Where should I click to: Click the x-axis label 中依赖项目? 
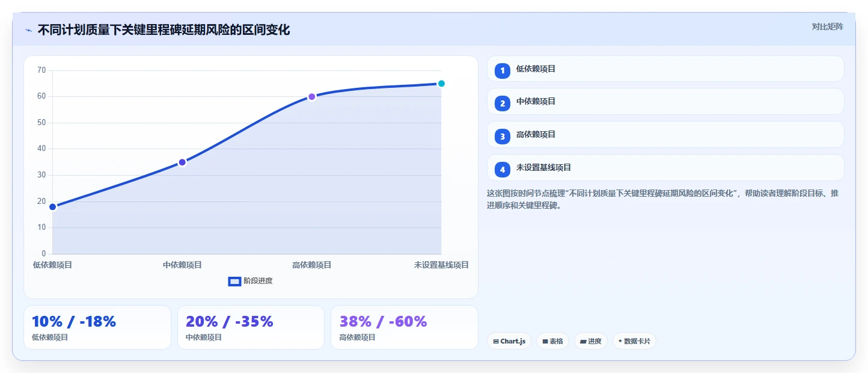point(182,265)
